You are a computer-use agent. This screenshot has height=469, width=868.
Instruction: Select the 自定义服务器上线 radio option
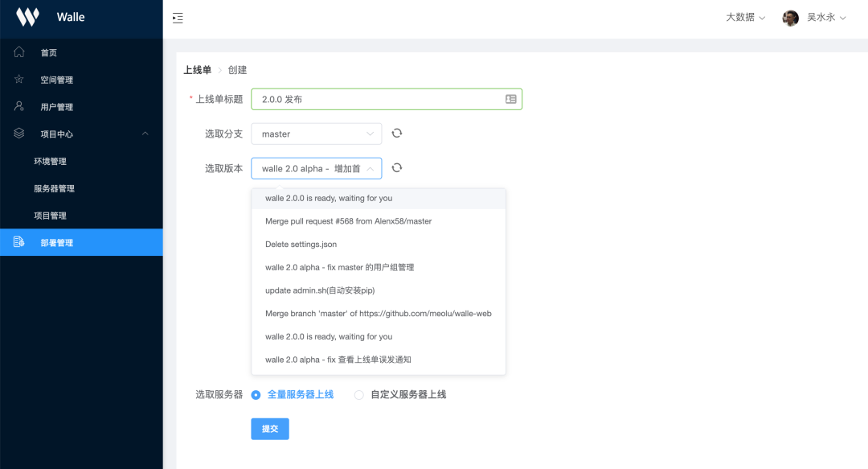pyautogui.click(x=359, y=395)
